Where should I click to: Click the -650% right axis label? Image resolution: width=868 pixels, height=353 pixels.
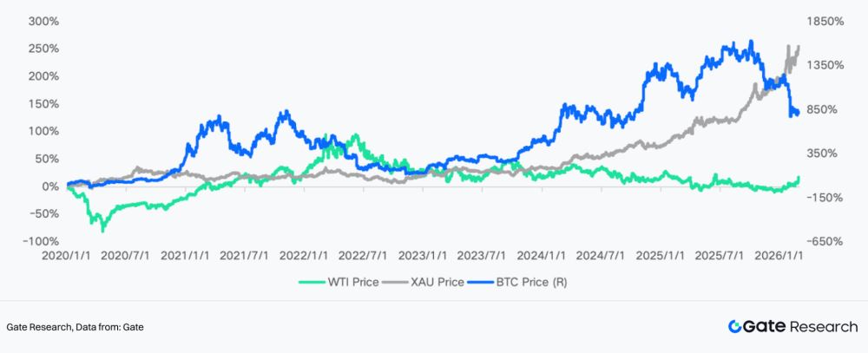(825, 242)
